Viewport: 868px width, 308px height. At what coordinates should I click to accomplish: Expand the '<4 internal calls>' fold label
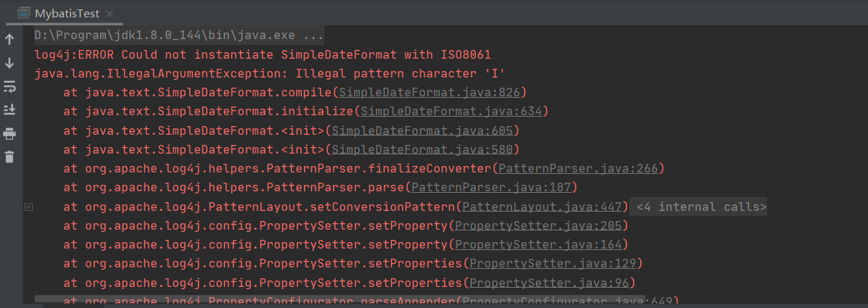click(x=701, y=207)
